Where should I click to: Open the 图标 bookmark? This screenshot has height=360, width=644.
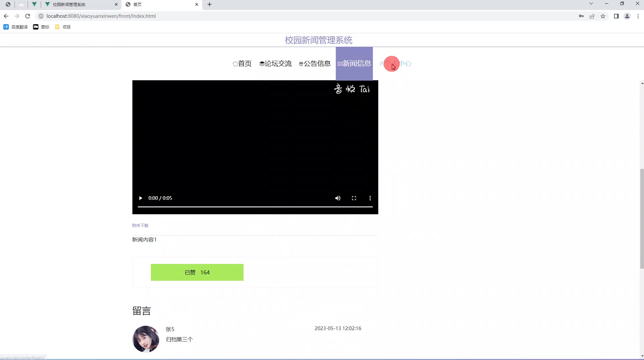coord(41,27)
